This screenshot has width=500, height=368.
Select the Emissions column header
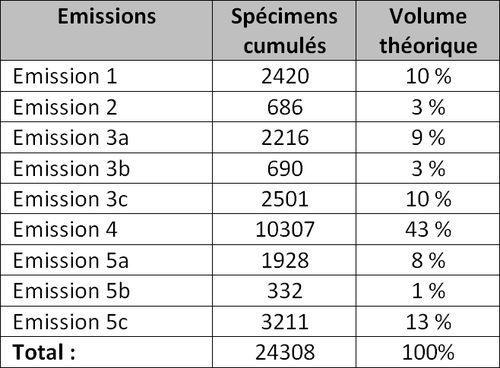tap(106, 30)
